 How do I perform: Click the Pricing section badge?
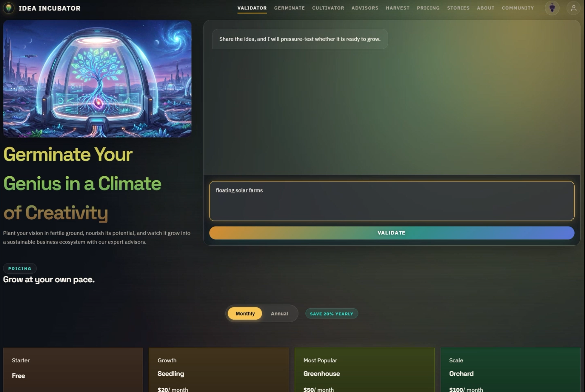click(x=20, y=268)
